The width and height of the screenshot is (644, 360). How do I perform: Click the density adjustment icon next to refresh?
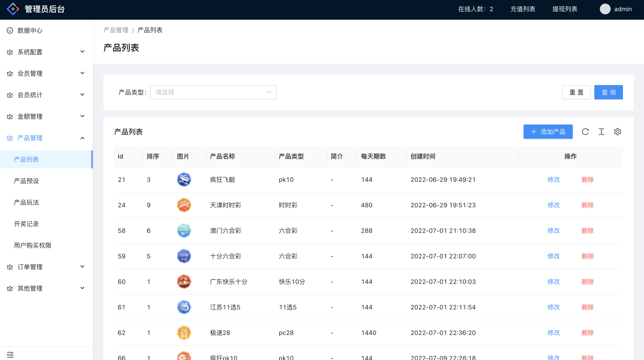[601, 131]
